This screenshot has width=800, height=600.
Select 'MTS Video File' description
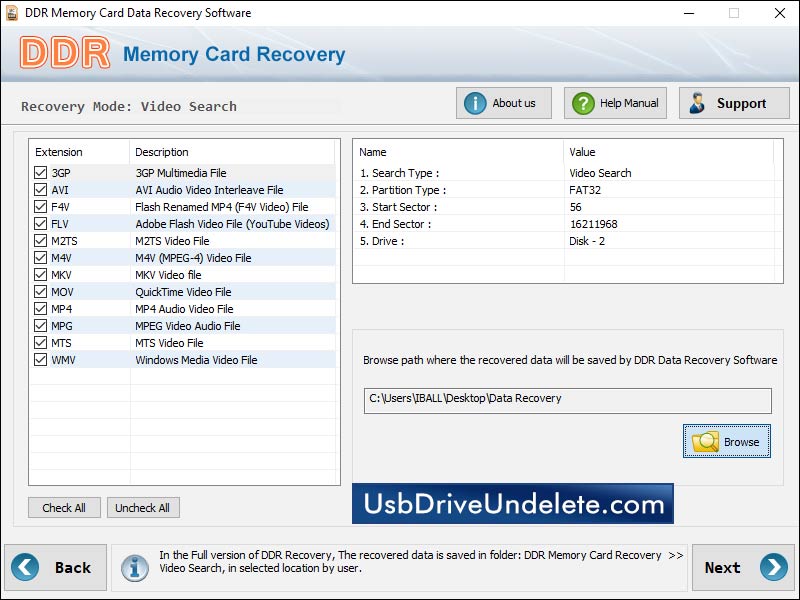click(x=169, y=343)
